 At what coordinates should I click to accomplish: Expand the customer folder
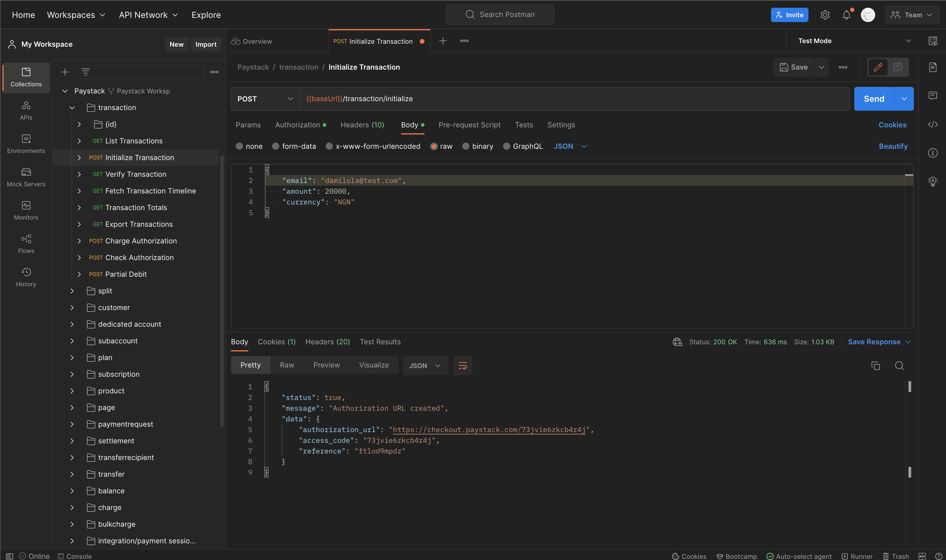pos(72,308)
